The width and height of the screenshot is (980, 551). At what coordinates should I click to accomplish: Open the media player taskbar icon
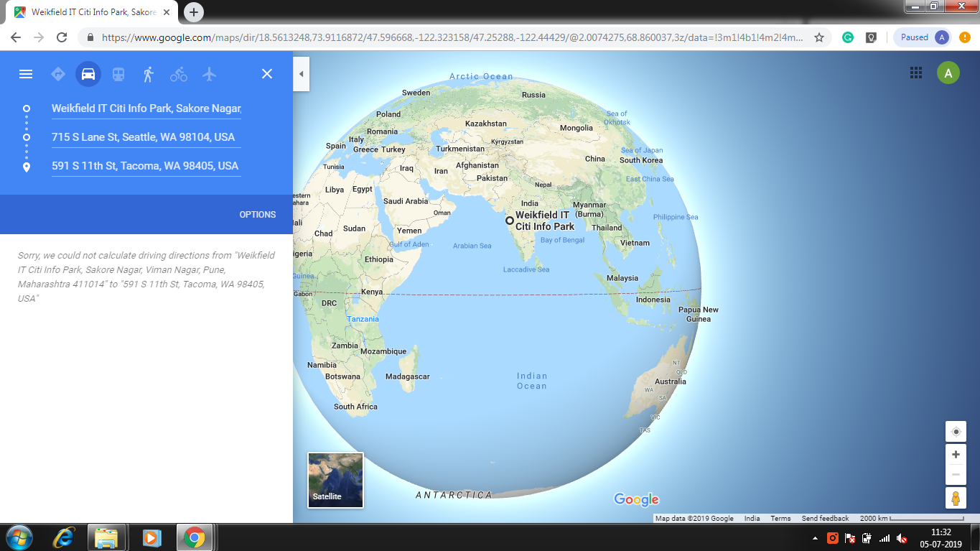[150, 537]
